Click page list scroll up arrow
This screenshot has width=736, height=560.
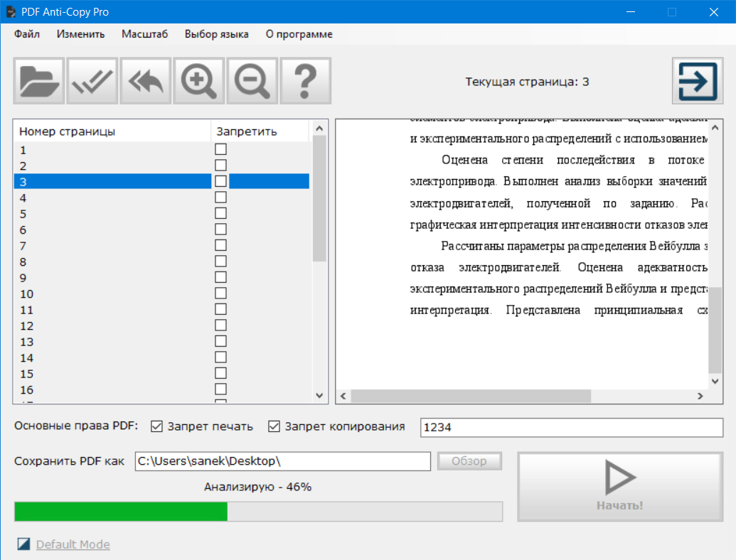pos(319,129)
